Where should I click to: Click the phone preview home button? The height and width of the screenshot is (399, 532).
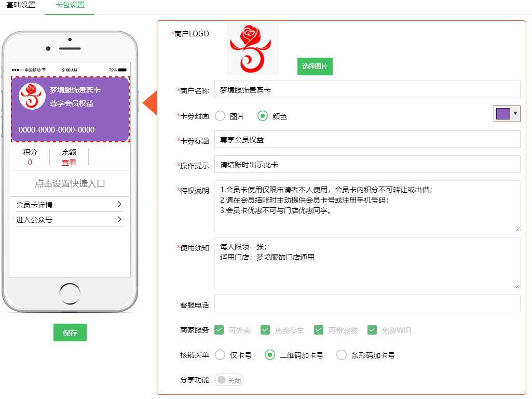click(70, 294)
